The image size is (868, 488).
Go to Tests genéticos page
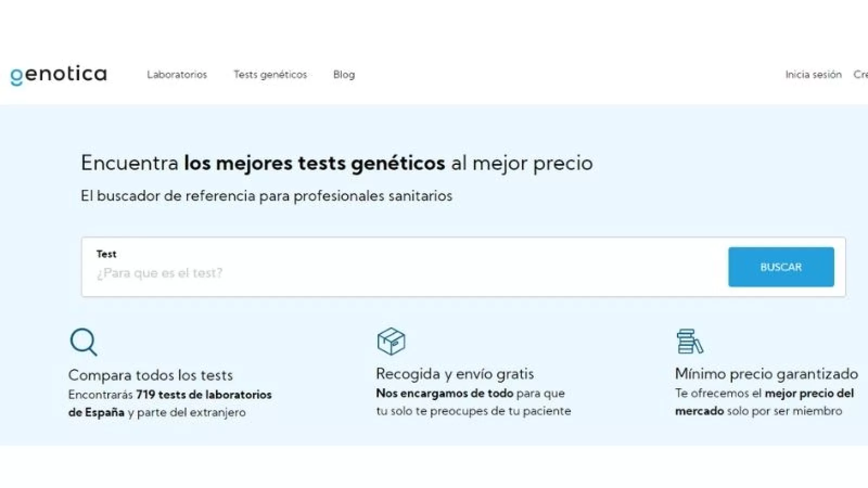click(x=270, y=75)
